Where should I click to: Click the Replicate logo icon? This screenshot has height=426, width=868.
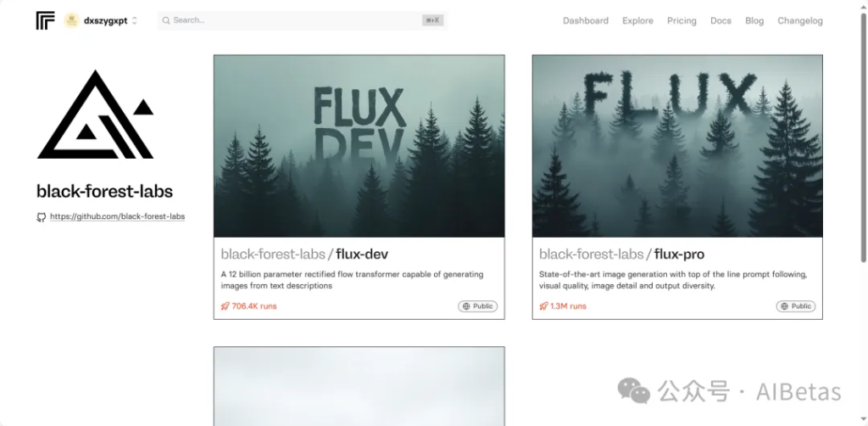pyautogui.click(x=45, y=20)
